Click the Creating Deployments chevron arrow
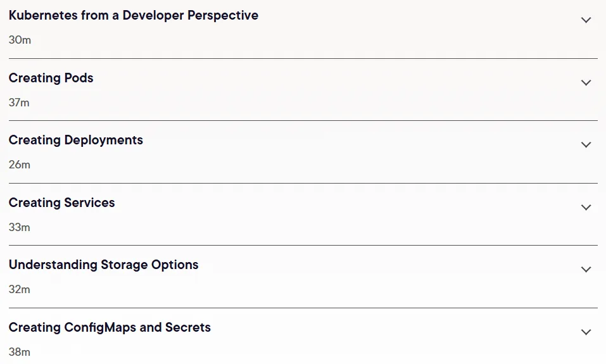 tap(586, 145)
